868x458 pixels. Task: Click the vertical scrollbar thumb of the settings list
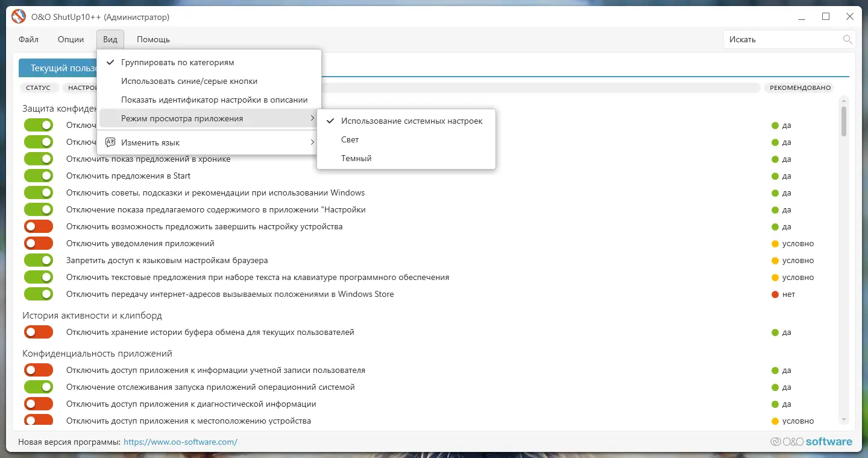pos(844,121)
